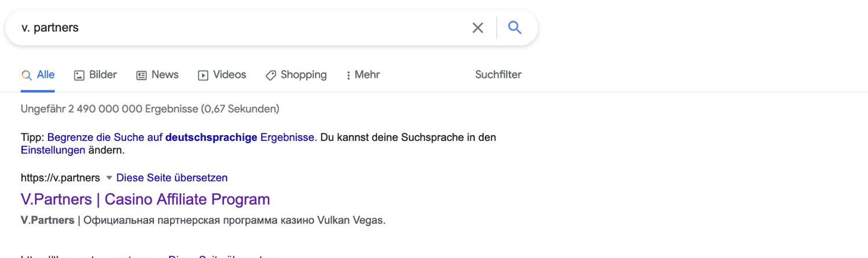The width and height of the screenshot is (868, 258).
Task: Click the Shopping tag icon
Action: (x=271, y=75)
